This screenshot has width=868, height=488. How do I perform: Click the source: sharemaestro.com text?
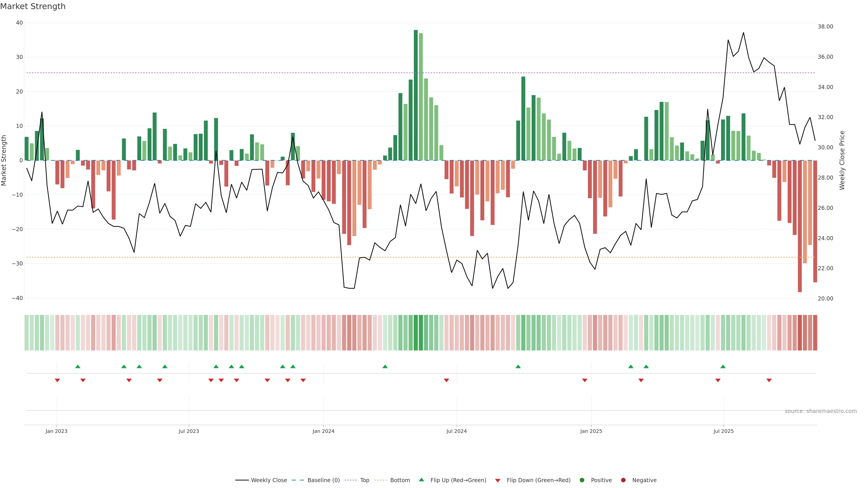[821, 411]
